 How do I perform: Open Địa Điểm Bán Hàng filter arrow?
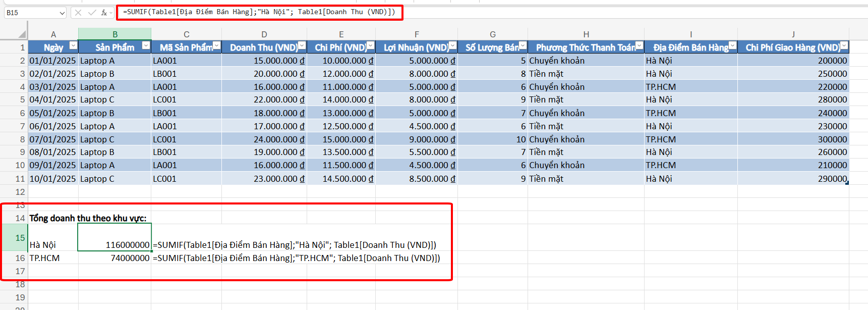[732, 46]
